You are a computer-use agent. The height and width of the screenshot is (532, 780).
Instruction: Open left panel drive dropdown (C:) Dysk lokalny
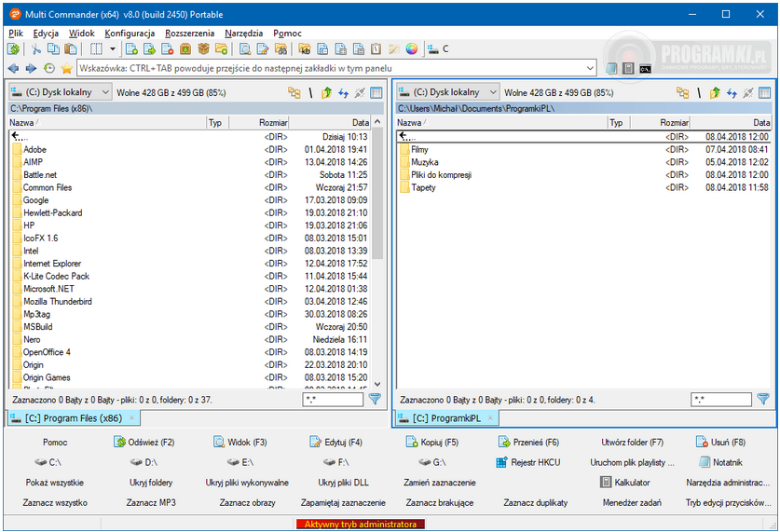60,92
